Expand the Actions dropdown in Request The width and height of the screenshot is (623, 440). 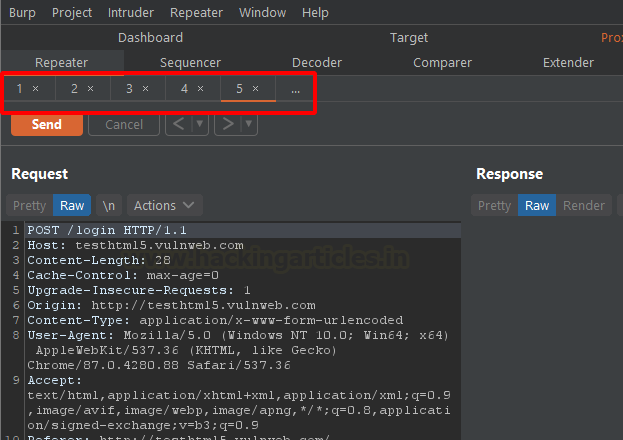tap(164, 205)
